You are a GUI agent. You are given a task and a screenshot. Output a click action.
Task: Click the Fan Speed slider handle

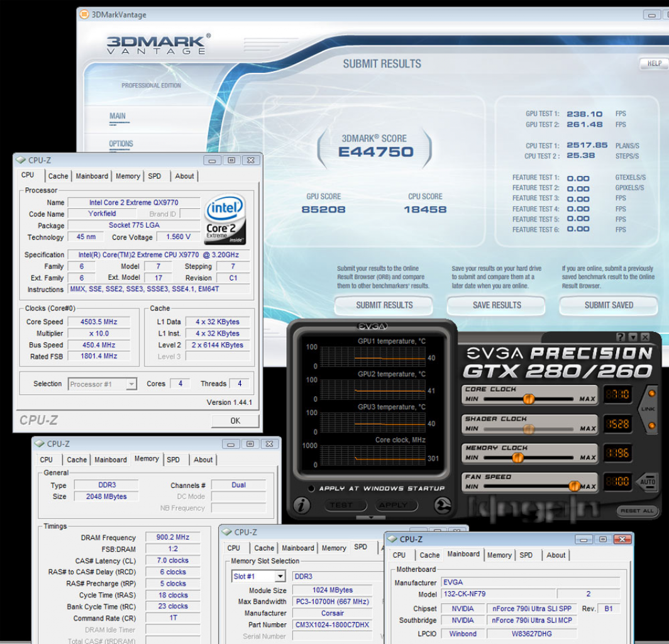click(574, 486)
